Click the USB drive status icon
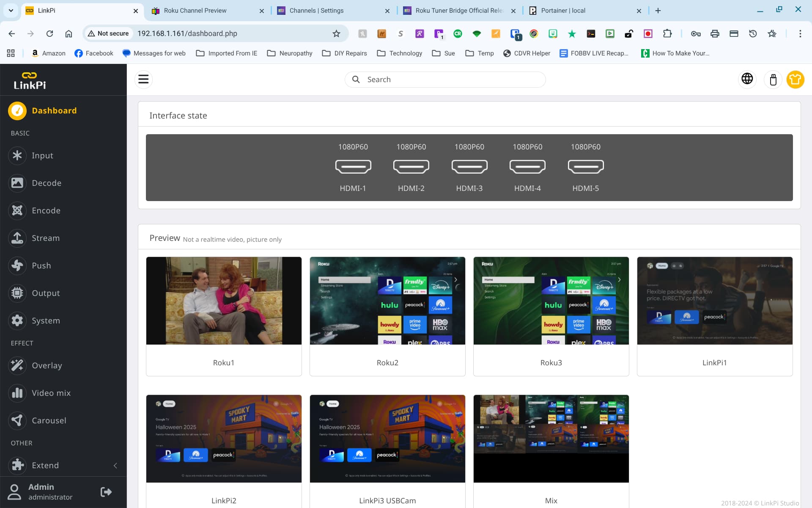The height and width of the screenshot is (508, 812). pos(773,79)
